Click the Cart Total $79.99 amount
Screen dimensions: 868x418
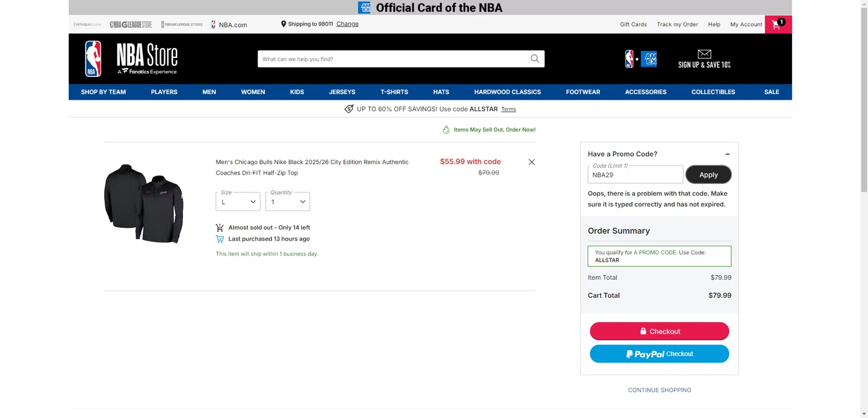pos(720,295)
